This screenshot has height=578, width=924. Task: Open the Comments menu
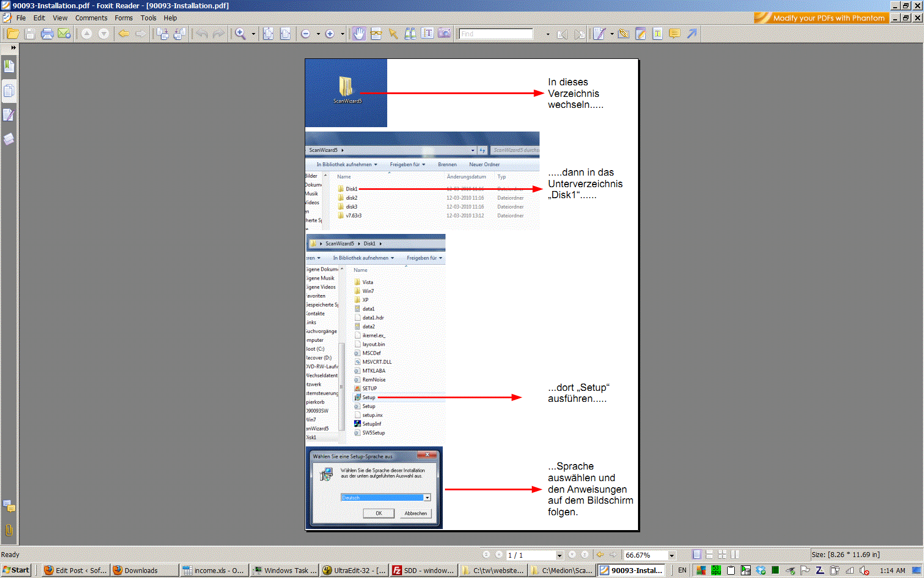click(91, 18)
